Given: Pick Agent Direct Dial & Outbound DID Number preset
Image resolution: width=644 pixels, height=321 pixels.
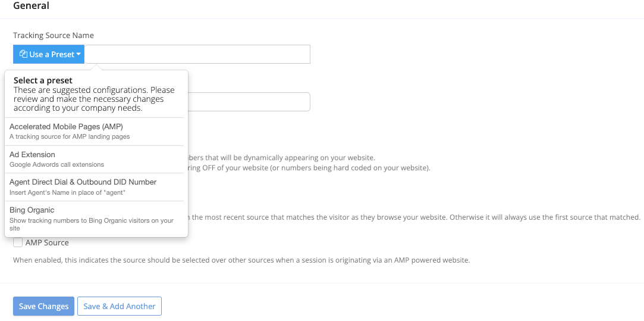Looking at the screenshot, I should [83, 182].
